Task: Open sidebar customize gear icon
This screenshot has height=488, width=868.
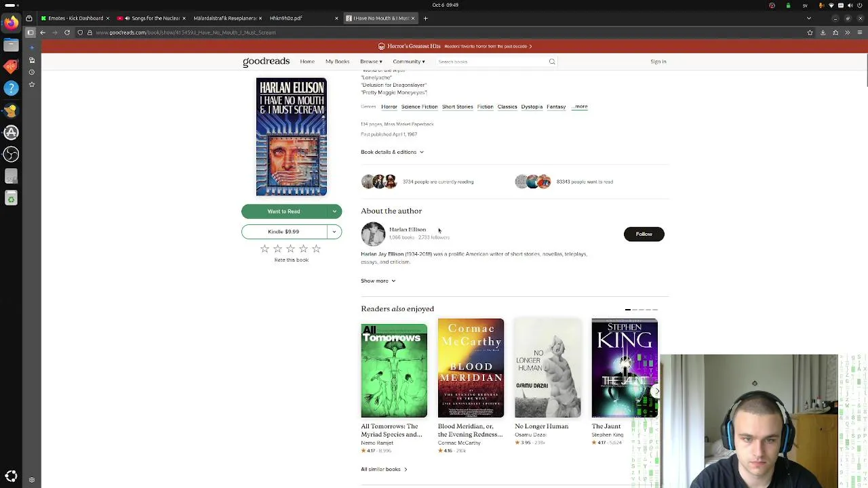Action: click(32, 480)
